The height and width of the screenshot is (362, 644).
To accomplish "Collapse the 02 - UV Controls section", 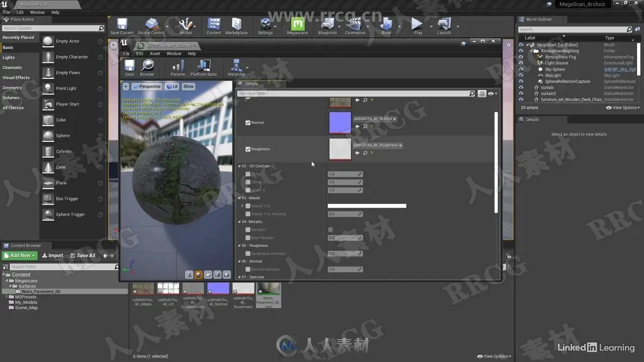I will click(x=239, y=166).
